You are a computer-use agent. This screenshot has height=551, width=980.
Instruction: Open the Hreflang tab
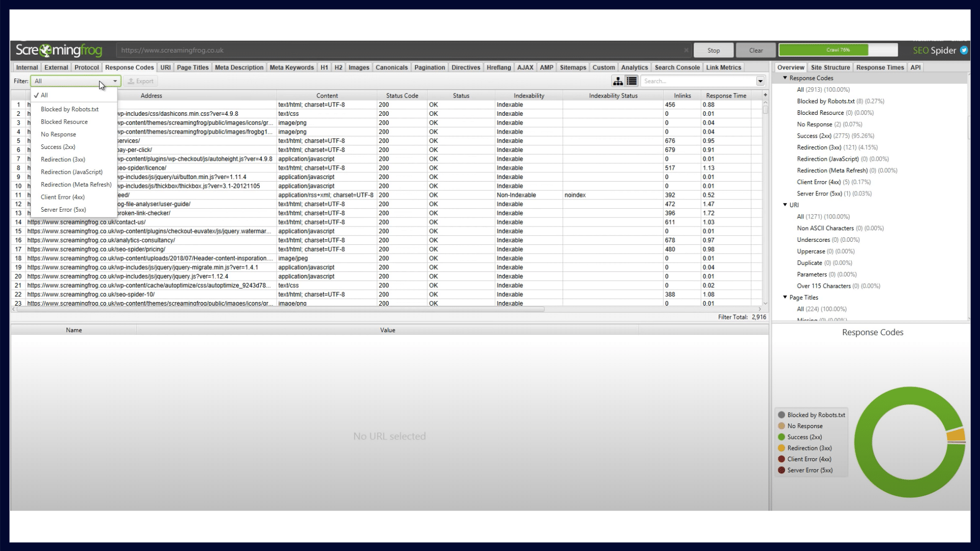[x=499, y=67]
